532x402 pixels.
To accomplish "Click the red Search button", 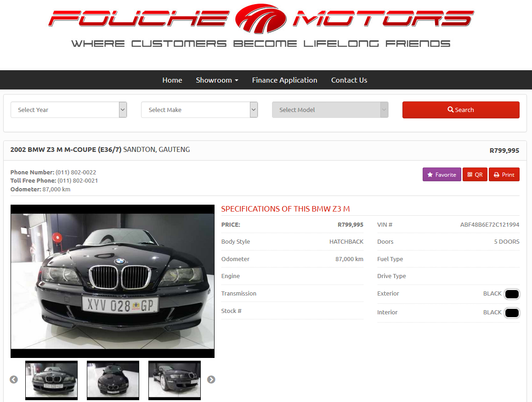I will [x=461, y=110].
